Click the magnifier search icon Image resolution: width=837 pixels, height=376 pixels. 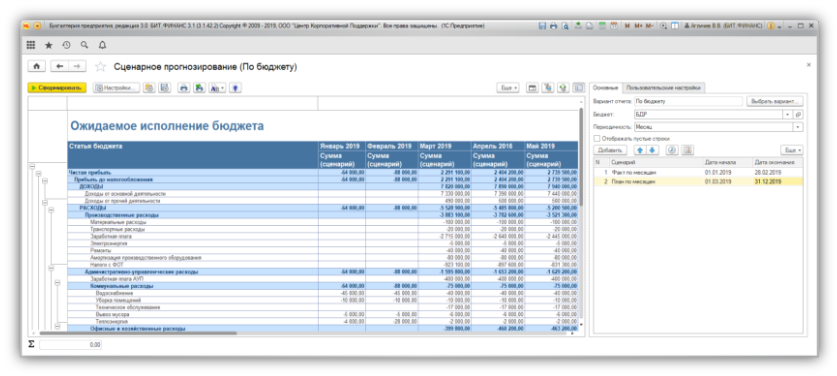[84, 45]
